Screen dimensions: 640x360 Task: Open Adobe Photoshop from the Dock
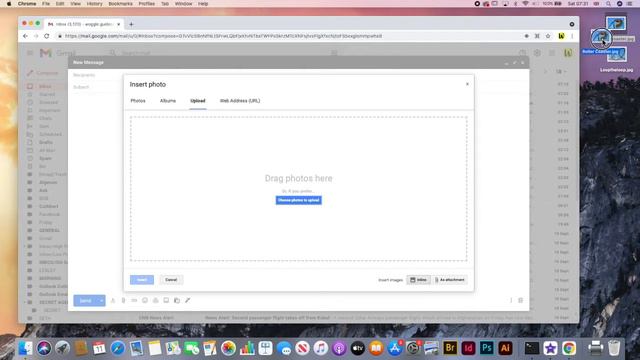click(487, 348)
